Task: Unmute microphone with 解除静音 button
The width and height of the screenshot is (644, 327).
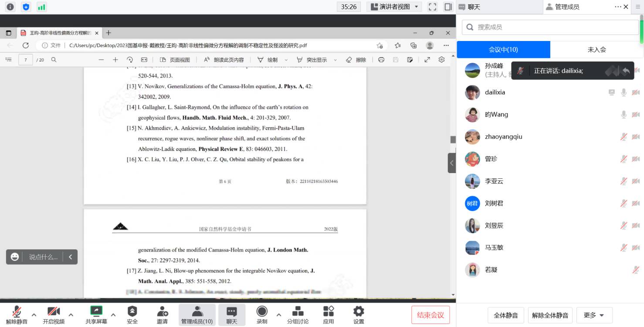Action: 17,311
